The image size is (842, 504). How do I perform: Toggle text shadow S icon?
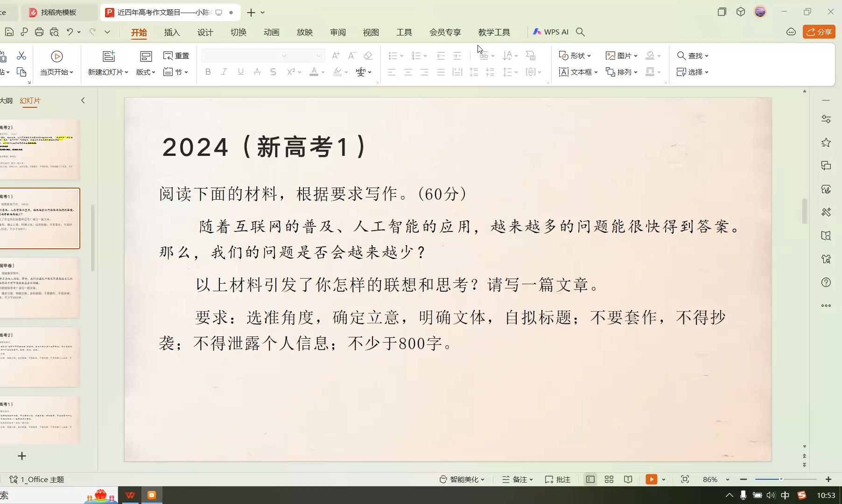pyautogui.click(x=273, y=72)
